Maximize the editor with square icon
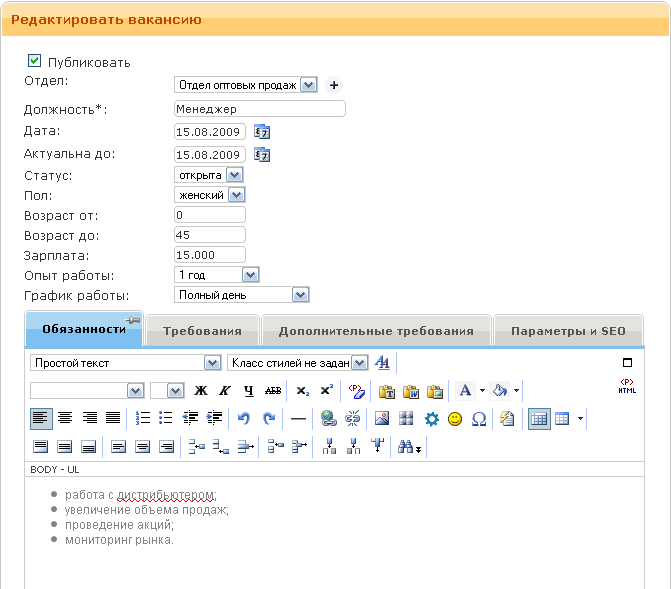671x589 pixels. [x=628, y=363]
